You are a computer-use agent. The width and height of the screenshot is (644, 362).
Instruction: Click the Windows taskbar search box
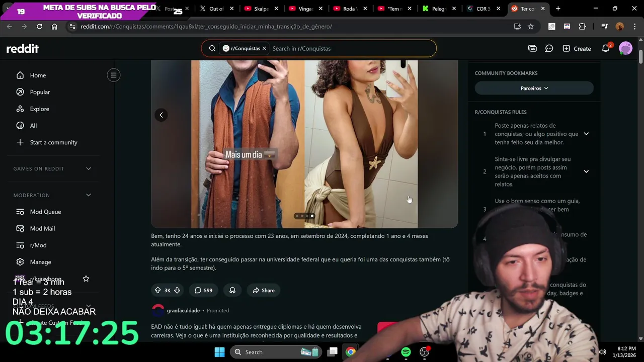[x=276, y=352]
